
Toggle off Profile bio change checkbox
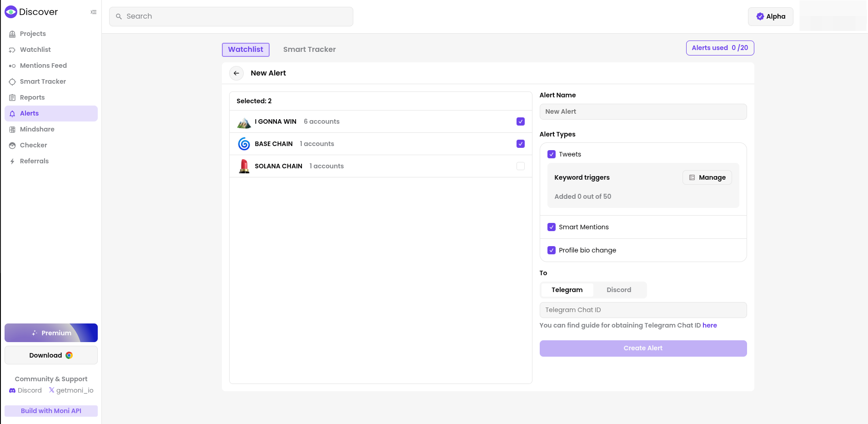click(552, 250)
